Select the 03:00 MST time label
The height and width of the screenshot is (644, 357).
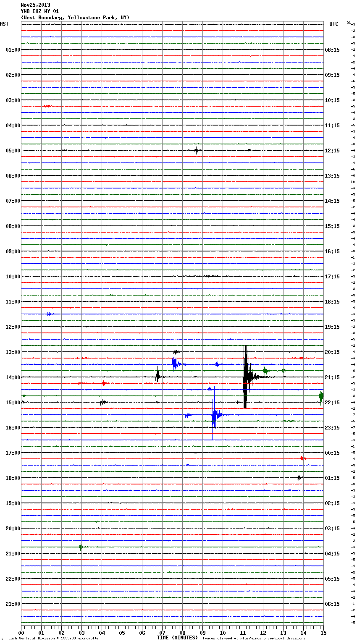(13, 100)
